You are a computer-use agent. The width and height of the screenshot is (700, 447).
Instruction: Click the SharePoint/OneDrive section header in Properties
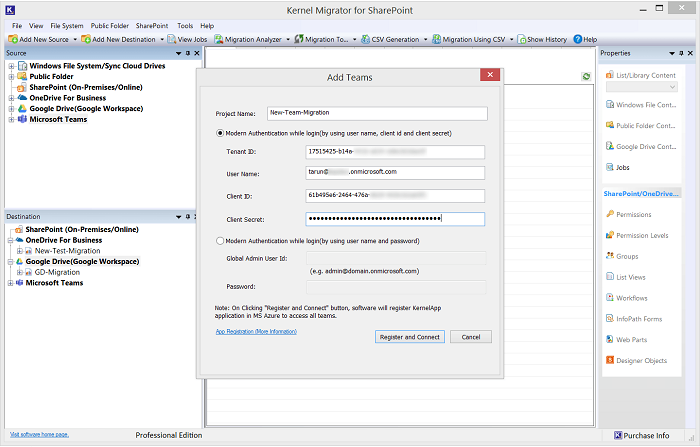click(641, 194)
